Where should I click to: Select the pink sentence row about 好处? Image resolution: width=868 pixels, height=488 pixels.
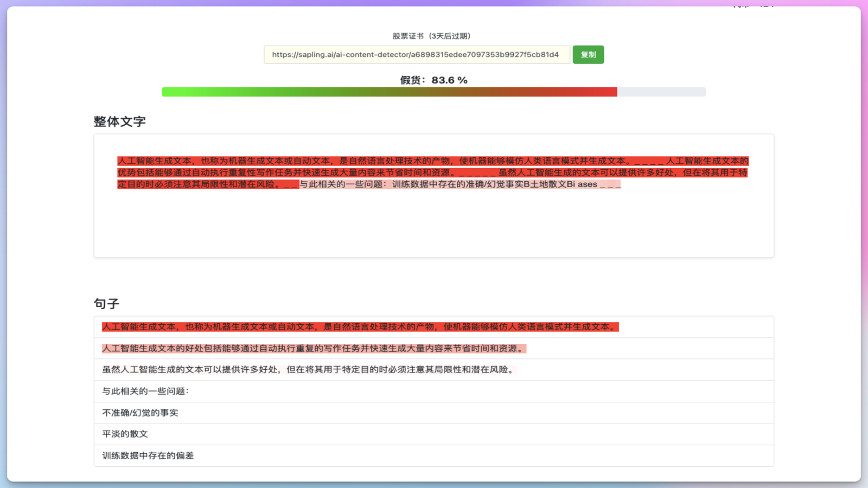[x=314, y=349]
